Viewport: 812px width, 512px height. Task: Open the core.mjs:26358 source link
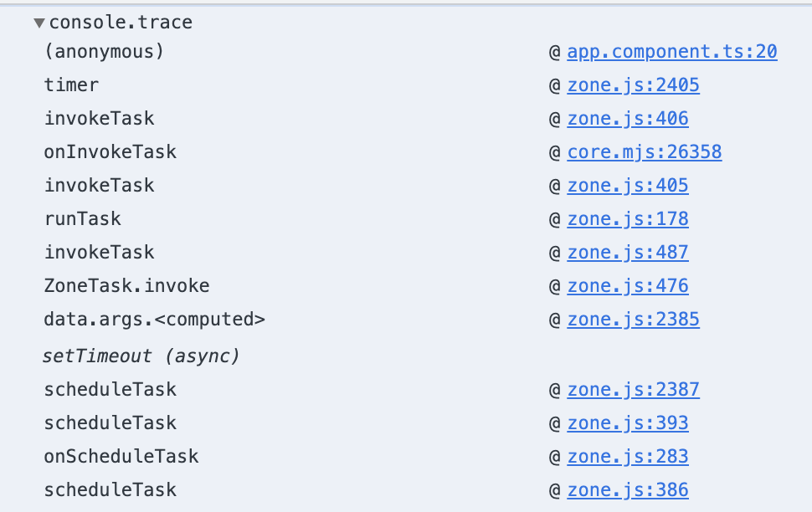645,152
